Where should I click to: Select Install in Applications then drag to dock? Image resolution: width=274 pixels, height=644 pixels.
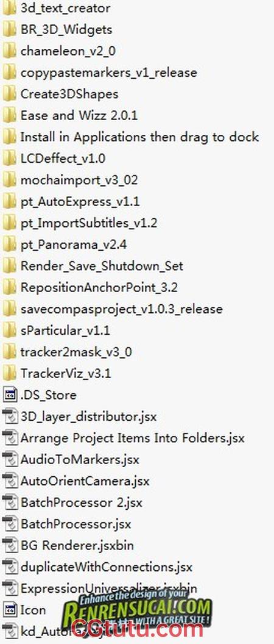click(x=139, y=137)
